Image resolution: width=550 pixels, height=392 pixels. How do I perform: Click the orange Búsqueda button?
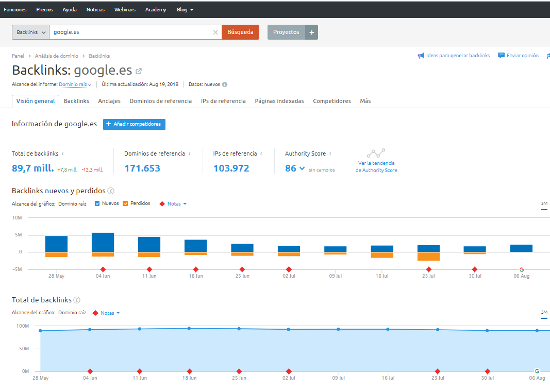pyautogui.click(x=240, y=32)
